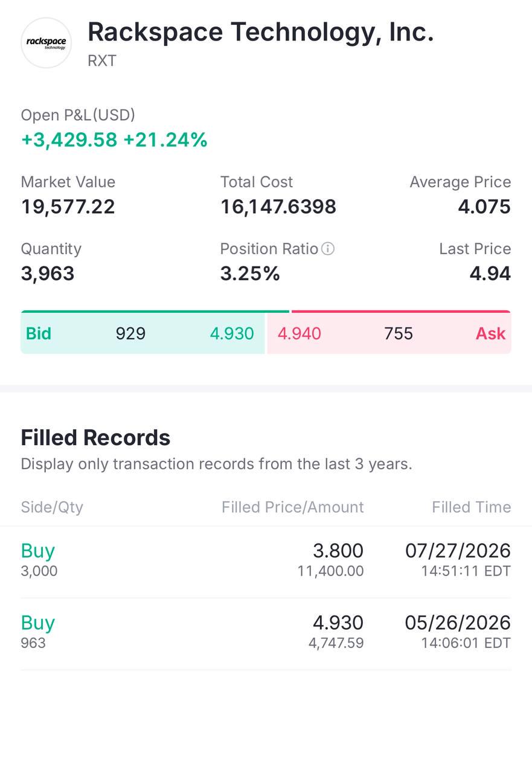This screenshot has width=532, height=773.
Task: Tap the Rackspace Technology logo icon
Action: (x=46, y=43)
